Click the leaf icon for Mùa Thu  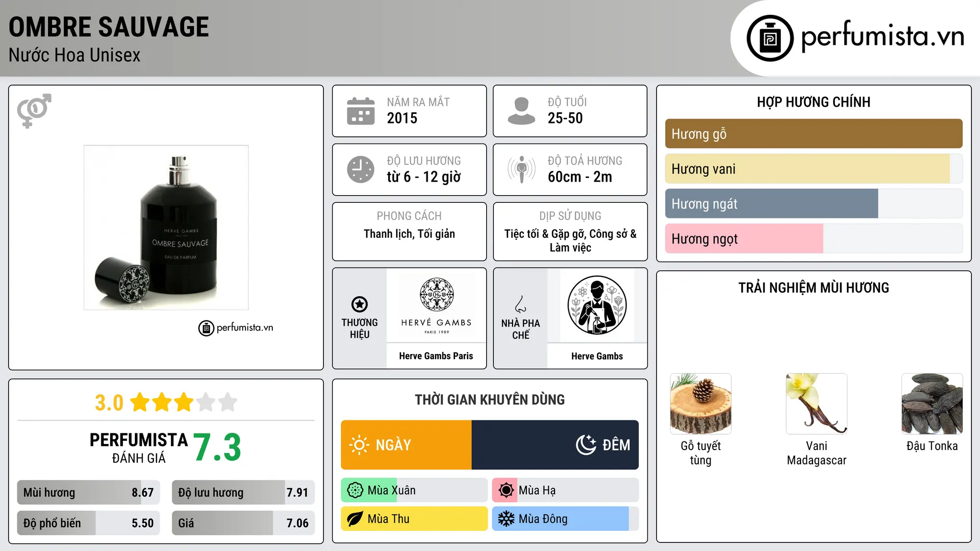(355, 519)
